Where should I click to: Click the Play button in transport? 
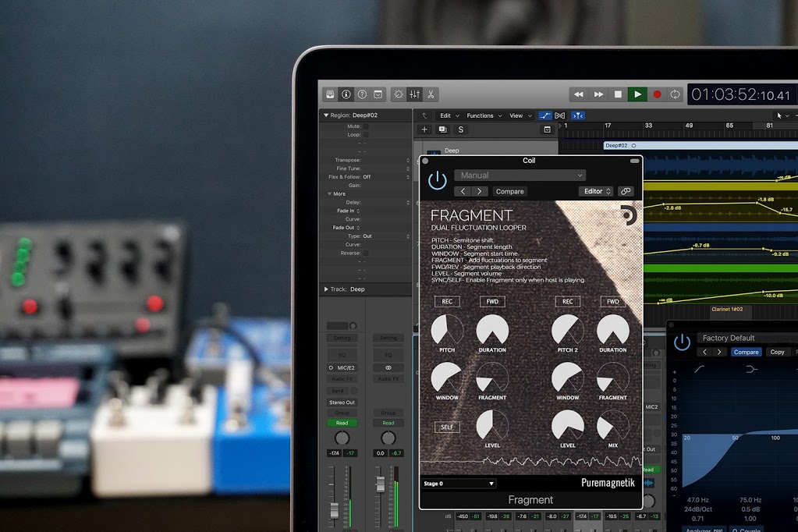point(637,94)
